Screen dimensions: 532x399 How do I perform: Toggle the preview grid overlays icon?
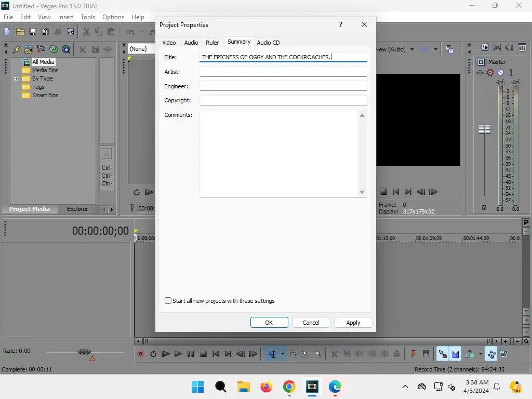(424, 49)
